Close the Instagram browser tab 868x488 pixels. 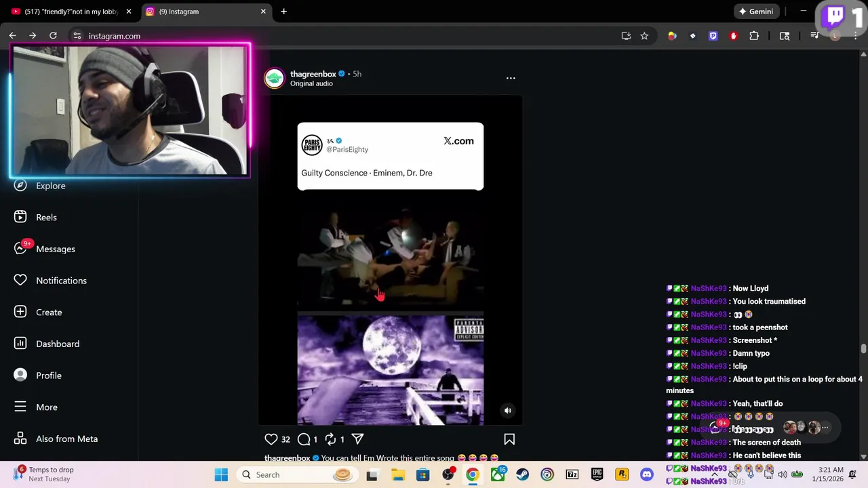(x=263, y=12)
